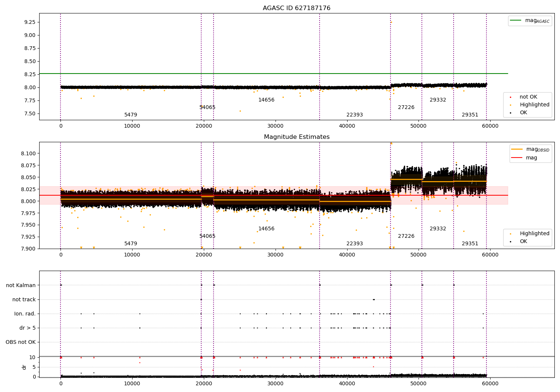Click the 7.50 y-axis tick label

[29, 113]
